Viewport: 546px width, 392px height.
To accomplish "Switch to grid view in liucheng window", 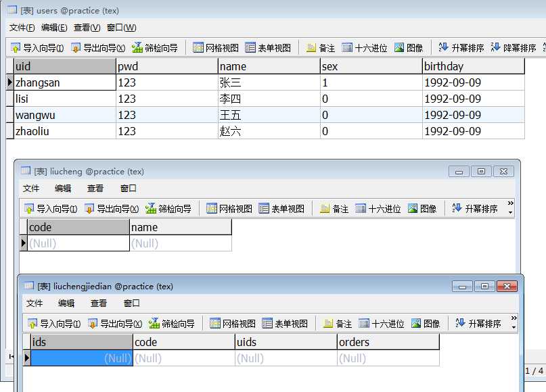I will point(229,209).
